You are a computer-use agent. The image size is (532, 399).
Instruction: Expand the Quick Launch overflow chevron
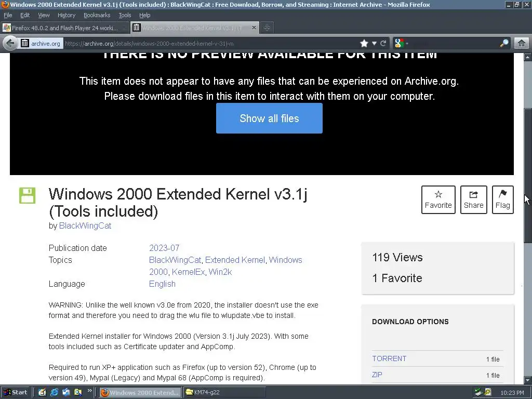tap(89, 391)
